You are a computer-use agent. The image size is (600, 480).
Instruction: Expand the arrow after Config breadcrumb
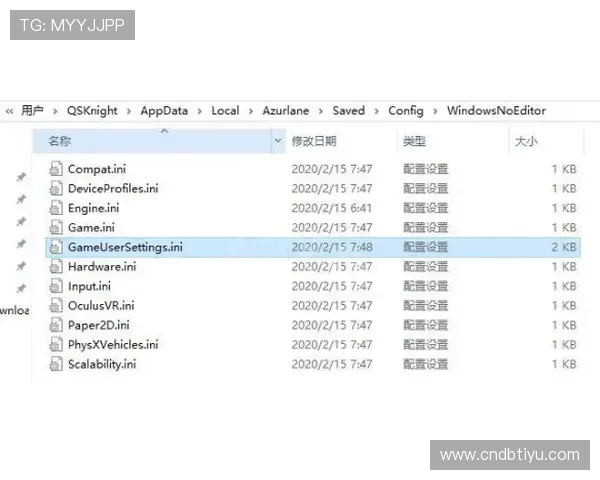[435, 111]
